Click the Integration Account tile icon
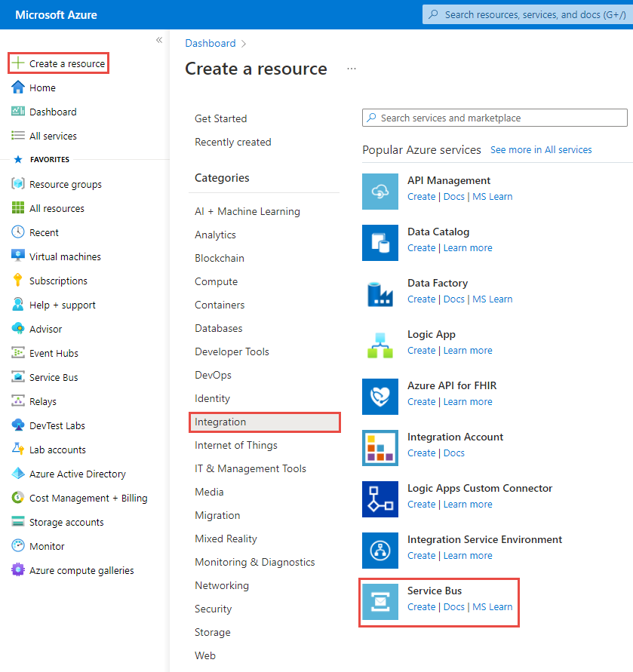 [380, 448]
